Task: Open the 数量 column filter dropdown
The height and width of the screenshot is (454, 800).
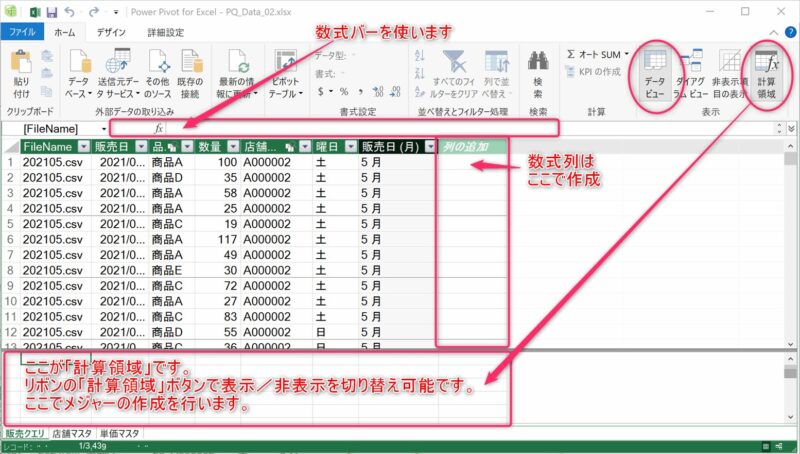Action: coord(233,147)
